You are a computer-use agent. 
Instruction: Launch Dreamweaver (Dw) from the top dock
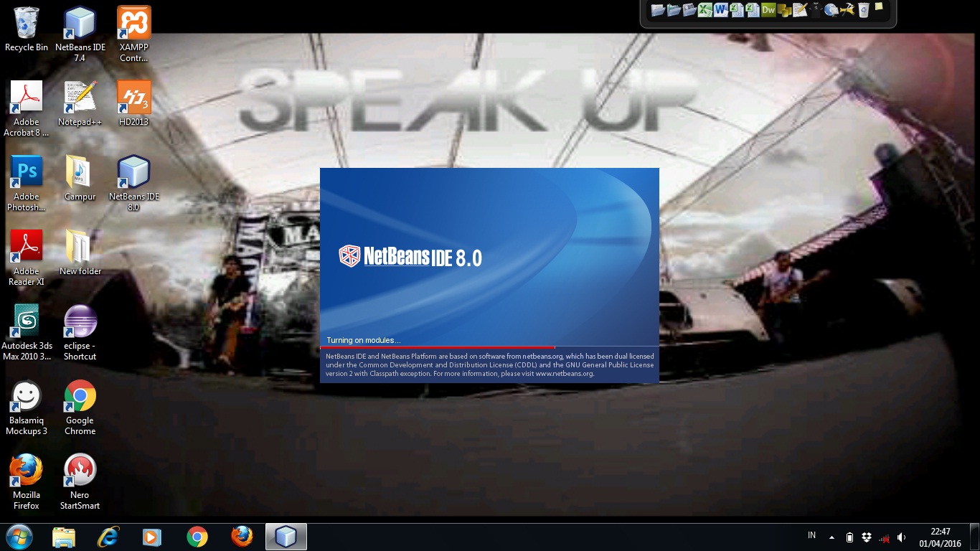768,10
